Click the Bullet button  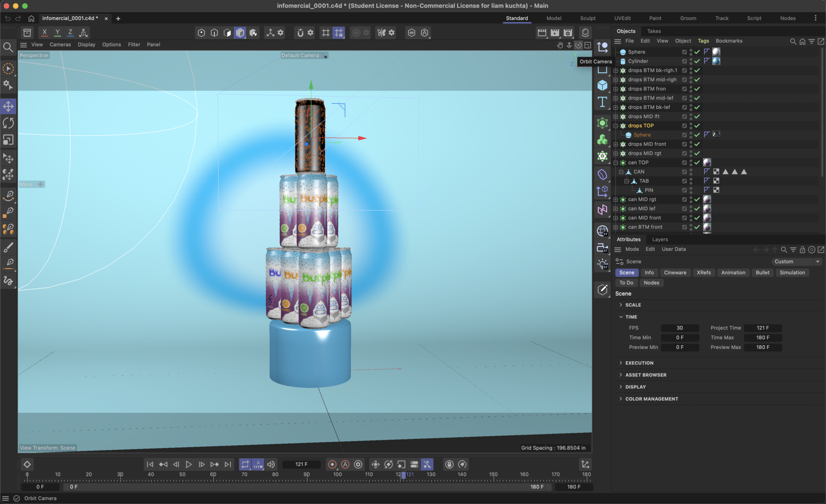(x=762, y=273)
